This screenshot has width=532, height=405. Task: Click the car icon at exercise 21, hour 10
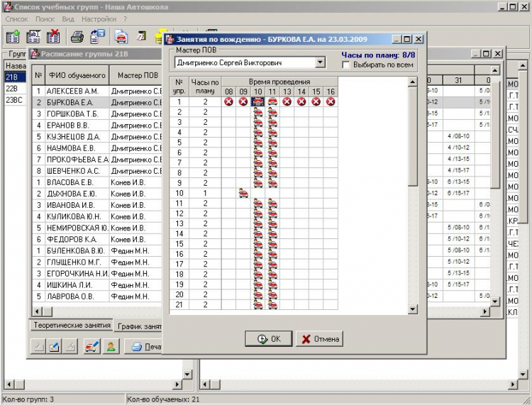(x=258, y=304)
